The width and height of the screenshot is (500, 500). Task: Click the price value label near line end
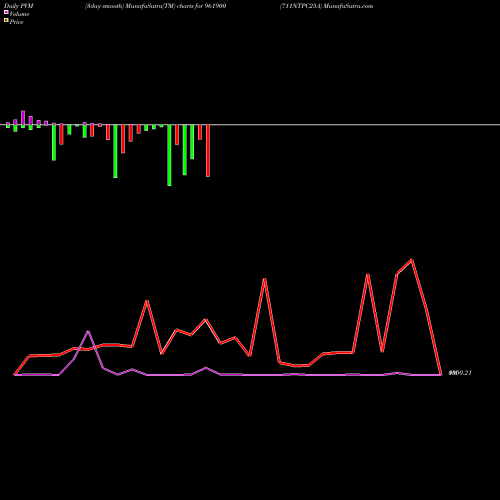460,373
